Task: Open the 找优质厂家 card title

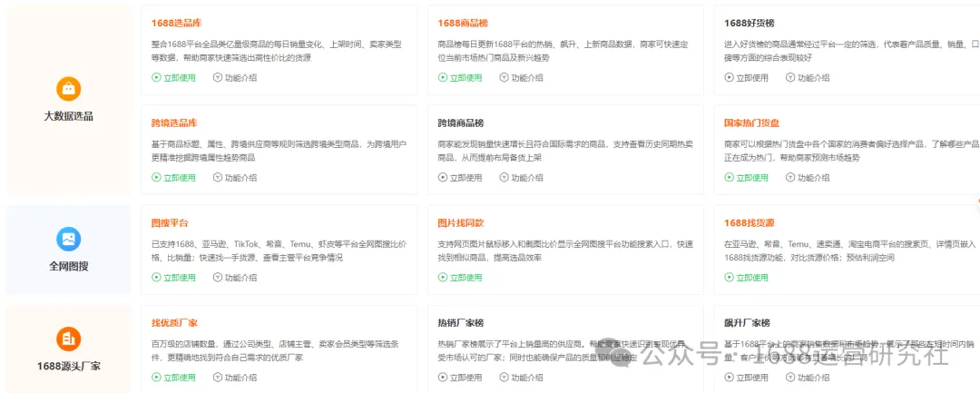Action: click(x=174, y=323)
